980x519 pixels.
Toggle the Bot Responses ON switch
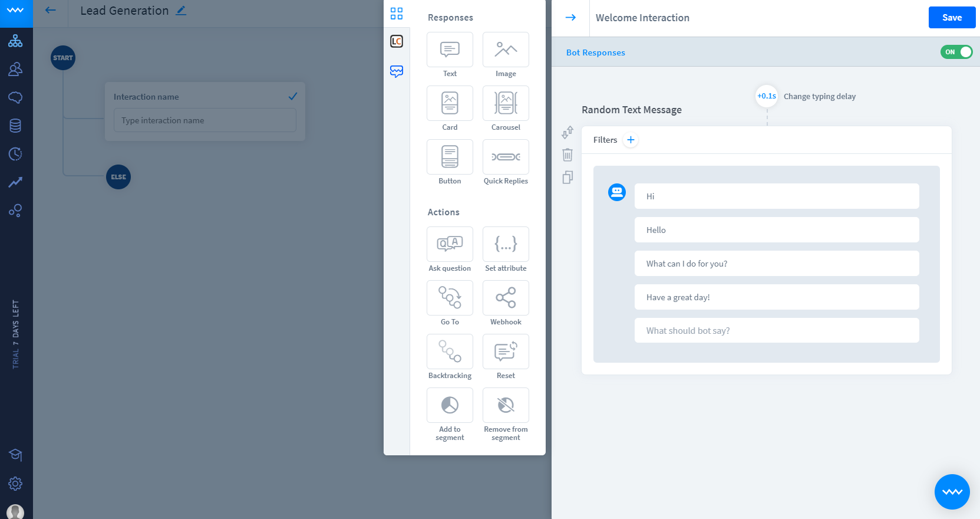tap(956, 52)
